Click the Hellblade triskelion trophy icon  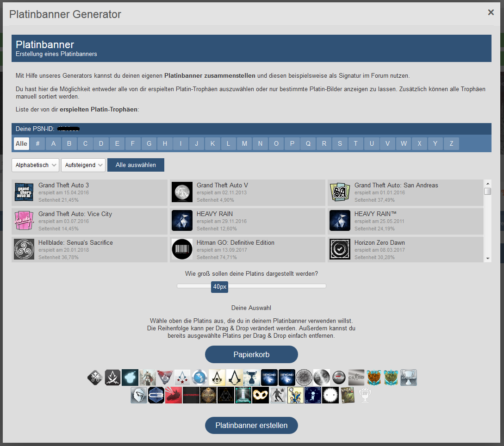[x=24, y=249]
